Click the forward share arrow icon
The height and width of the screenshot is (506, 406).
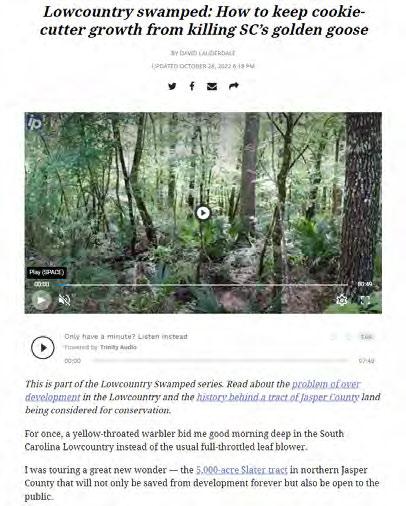234,86
